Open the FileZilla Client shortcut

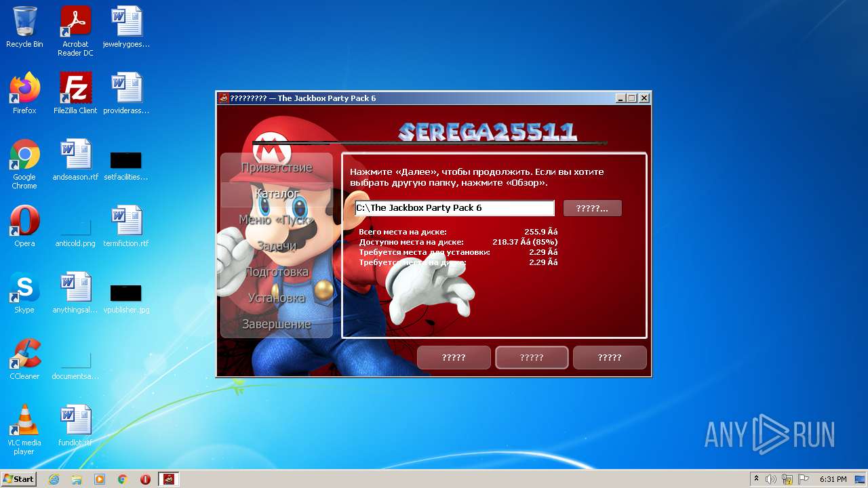75,94
